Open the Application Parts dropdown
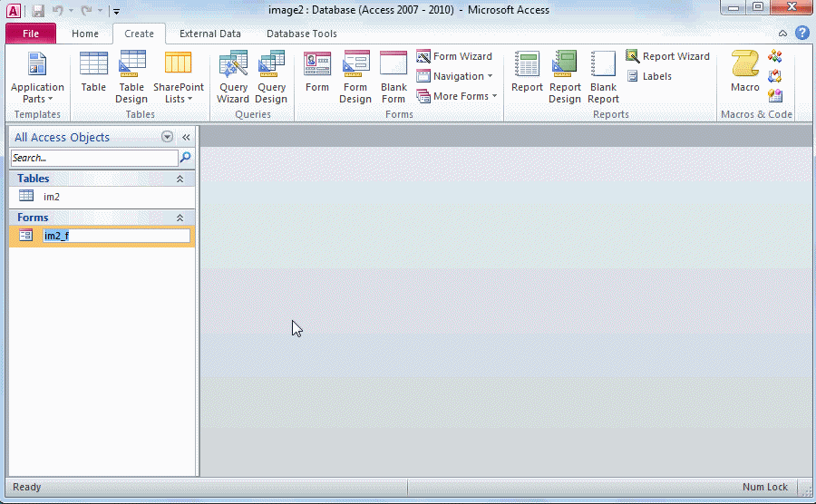This screenshot has height=504, width=816. (37, 77)
